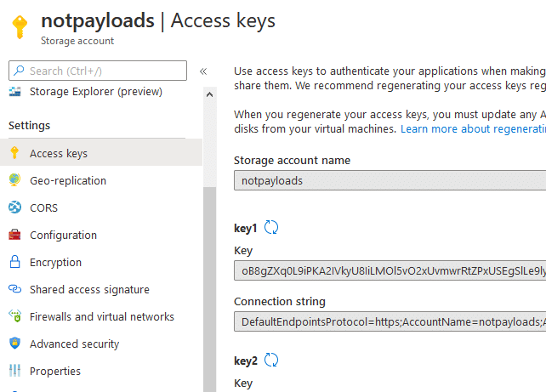The height and width of the screenshot is (392, 546).
Task: Click the key2 regenerate icon
Action: pos(271,360)
